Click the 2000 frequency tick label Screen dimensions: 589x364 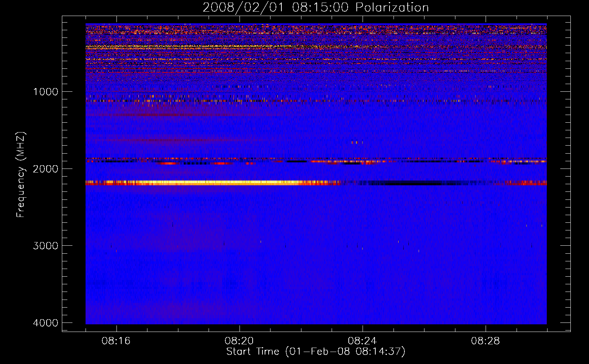pyautogui.click(x=46, y=169)
